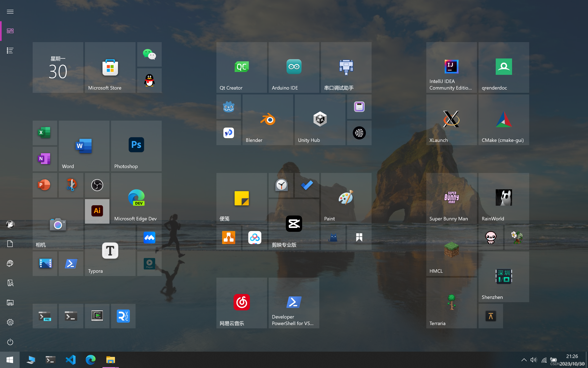Viewport: 588px width, 368px height.
Task: Open OBS Studio tile
Action: pyautogui.click(x=97, y=185)
